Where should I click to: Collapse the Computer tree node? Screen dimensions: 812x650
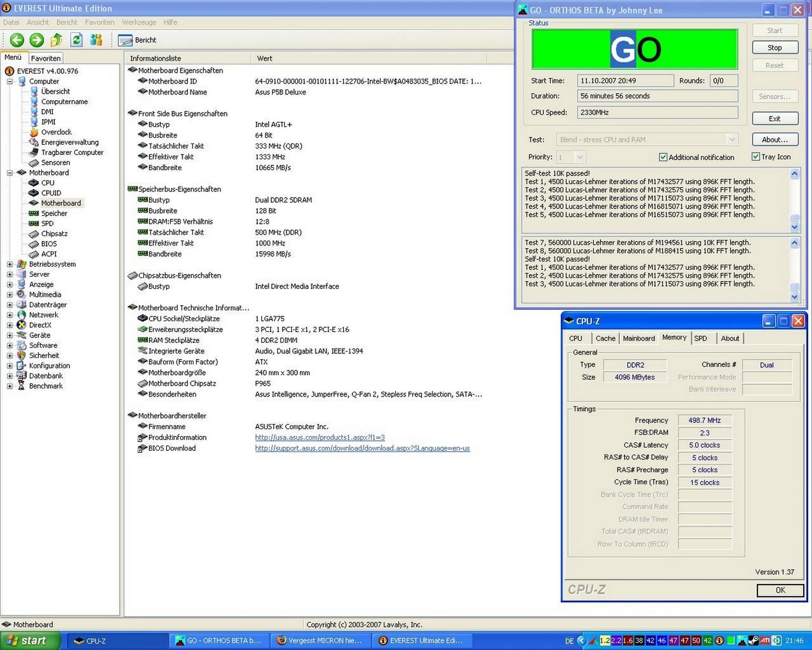tap(10, 81)
